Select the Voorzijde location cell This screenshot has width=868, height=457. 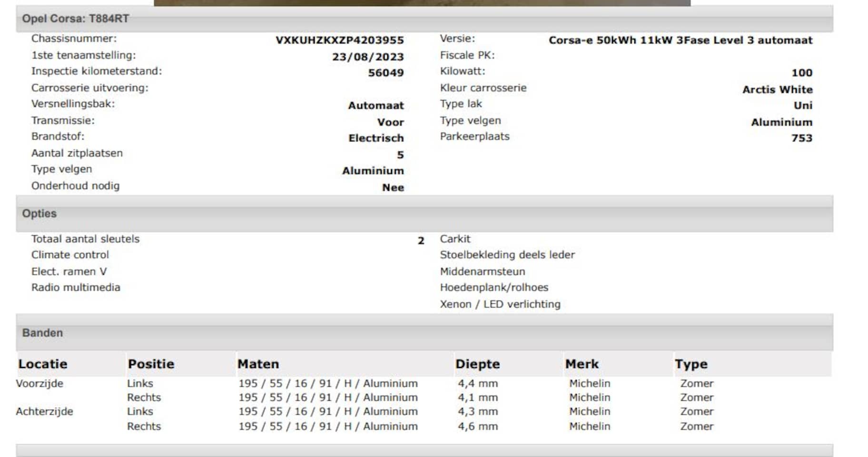point(39,384)
